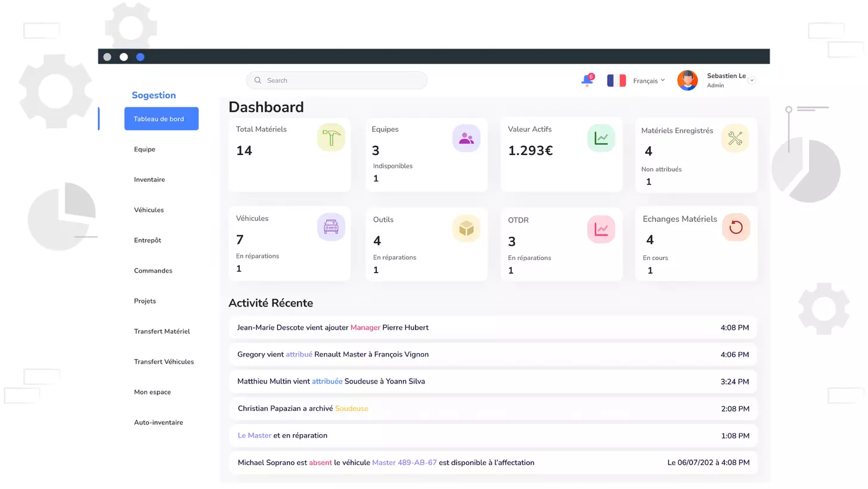This screenshot has width=868, height=489.
Task: Click the French flag icon
Action: (x=616, y=80)
